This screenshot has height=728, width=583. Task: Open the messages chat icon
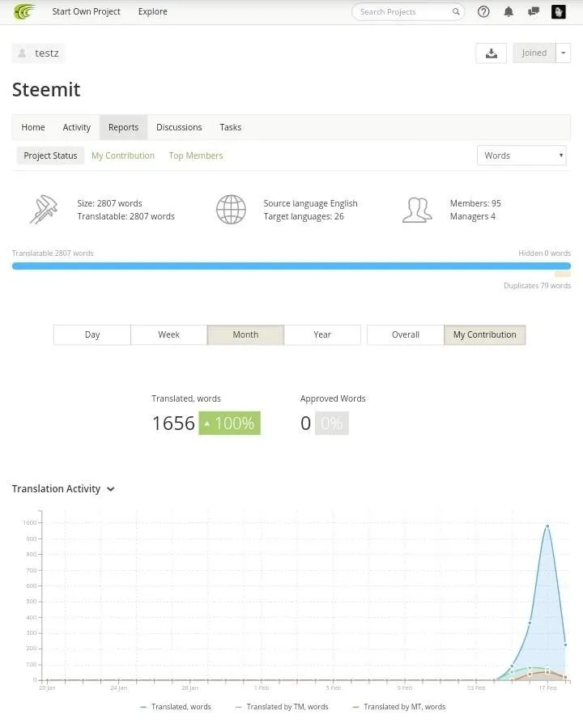(x=534, y=11)
